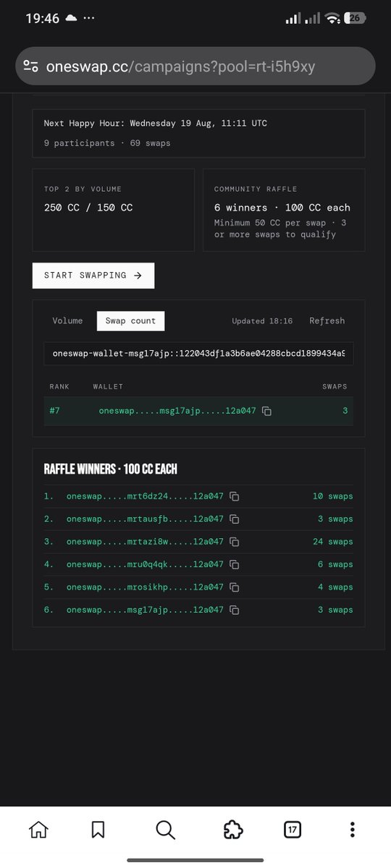Tap the Wi-Fi status icon
The height and width of the screenshot is (868, 391).
pyautogui.click(x=332, y=19)
